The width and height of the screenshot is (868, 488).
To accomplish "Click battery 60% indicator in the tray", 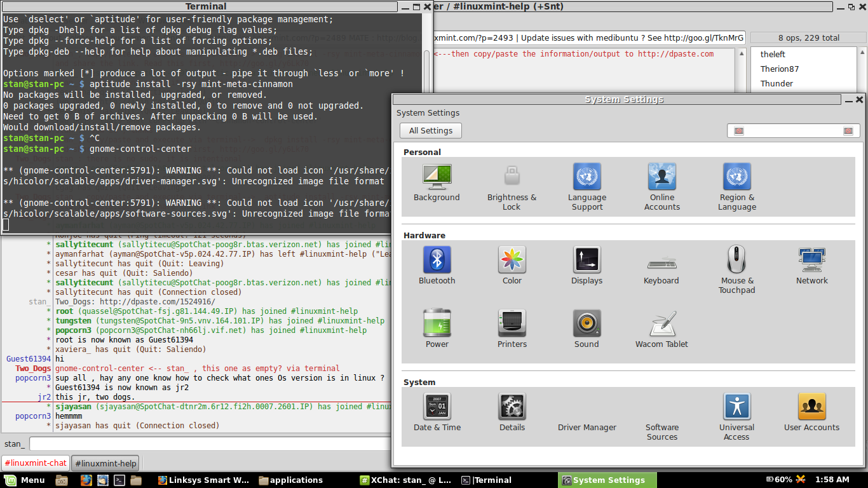I will click(780, 480).
